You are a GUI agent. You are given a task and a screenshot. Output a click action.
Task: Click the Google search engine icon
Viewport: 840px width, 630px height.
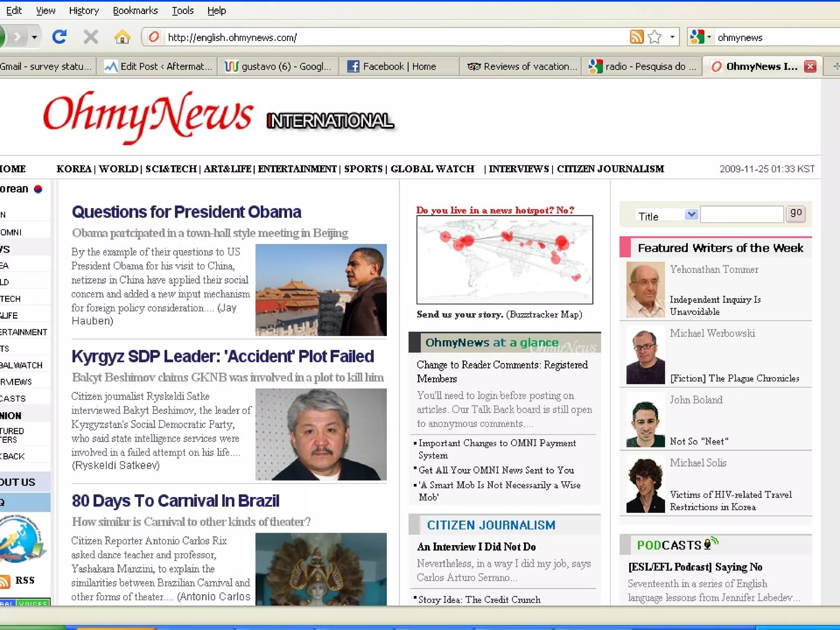click(x=697, y=37)
